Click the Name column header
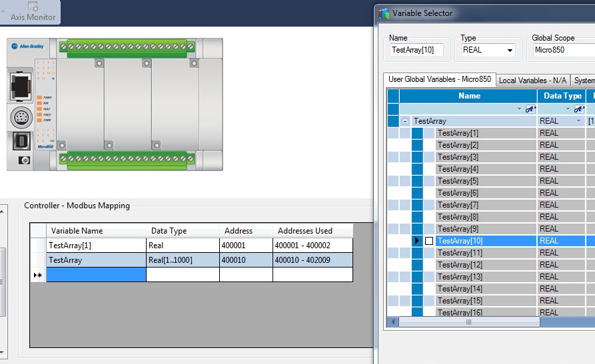The height and width of the screenshot is (364, 595). pyautogui.click(x=468, y=96)
